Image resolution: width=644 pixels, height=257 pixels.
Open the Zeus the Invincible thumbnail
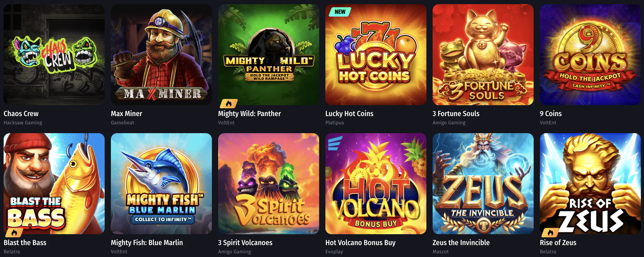click(x=483, y=184)
